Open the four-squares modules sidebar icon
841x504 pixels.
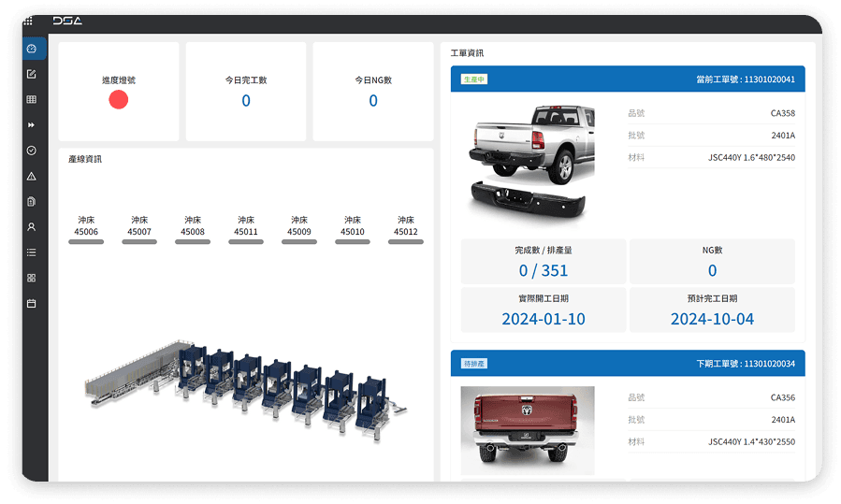tap(32, 278)
